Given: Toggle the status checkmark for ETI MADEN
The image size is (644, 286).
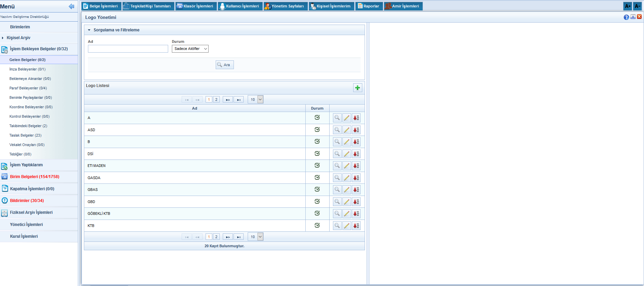Looking at the screenshot, I should tap(317, 165).
